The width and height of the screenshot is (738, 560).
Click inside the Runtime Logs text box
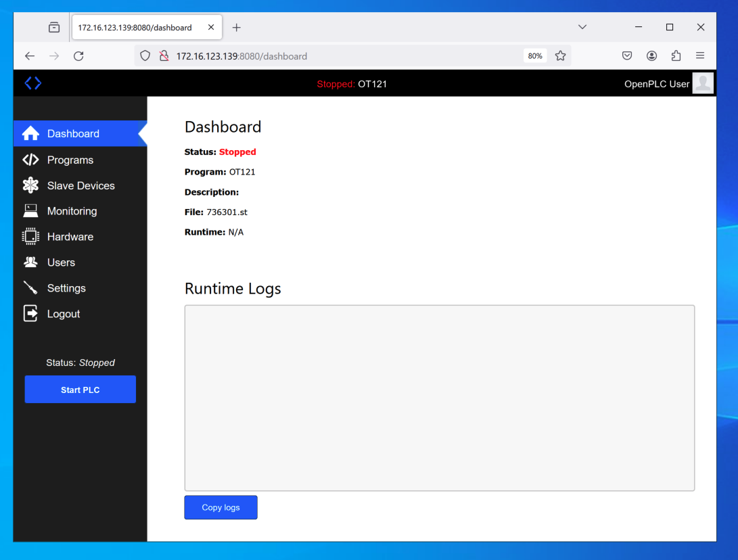pyautogui.click(x=440, y=398)
